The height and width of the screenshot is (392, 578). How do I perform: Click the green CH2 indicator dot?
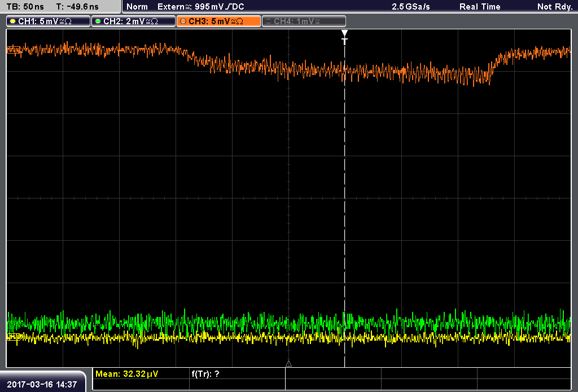click(x=98, y=21)
